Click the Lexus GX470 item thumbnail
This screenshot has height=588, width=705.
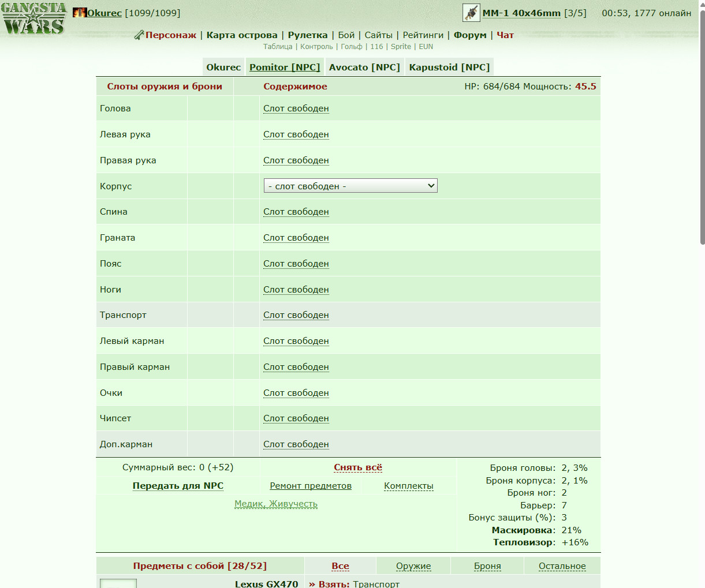118,583
